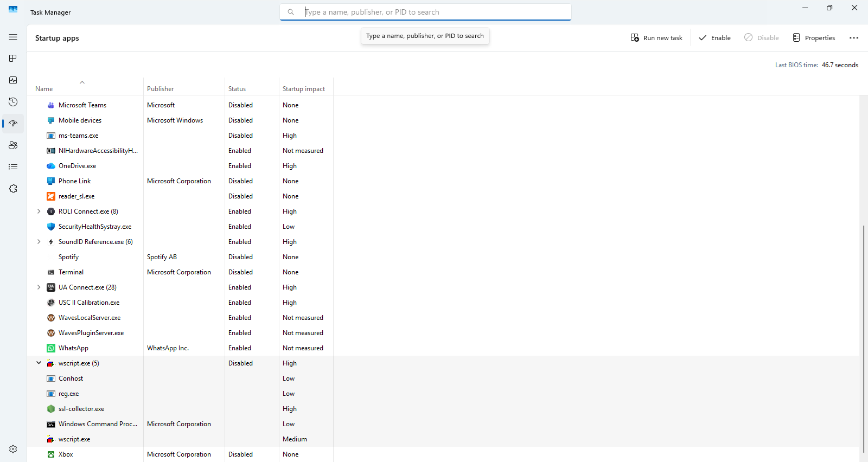
Task: Open the more options ellipsis menu
Action: (x=854, y=38)
